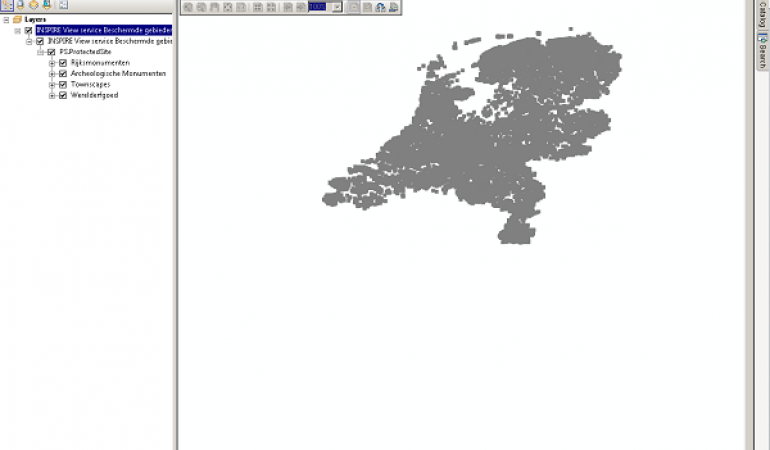This screenshot has height=450, width=770.
Task: Collapse the Layers data frame node
Action: coord(6,20)
